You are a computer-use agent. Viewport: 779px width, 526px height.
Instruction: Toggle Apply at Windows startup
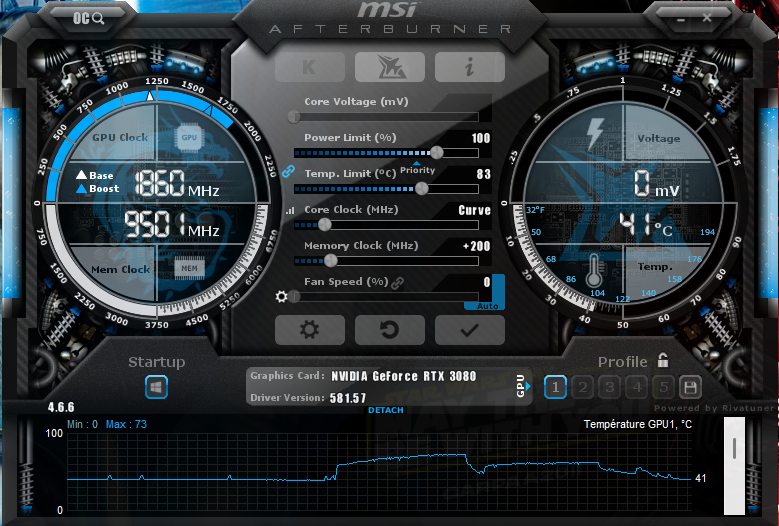pos(157,387)
